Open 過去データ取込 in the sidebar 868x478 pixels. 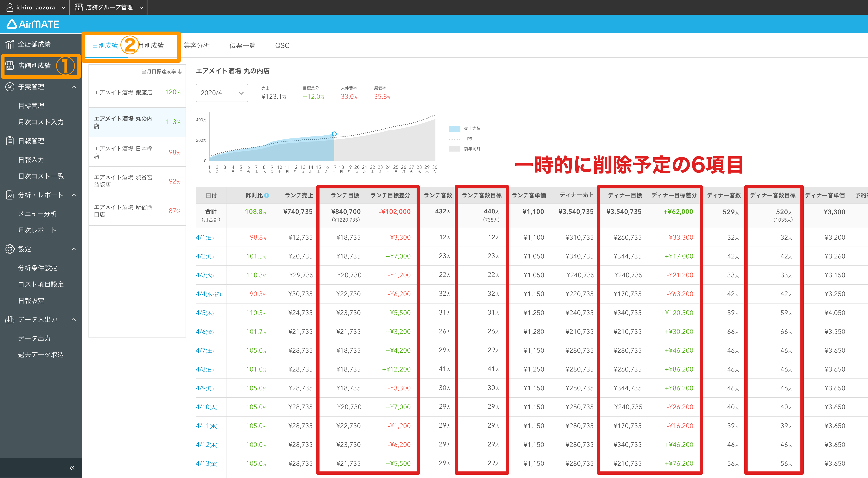pos(41,355)
